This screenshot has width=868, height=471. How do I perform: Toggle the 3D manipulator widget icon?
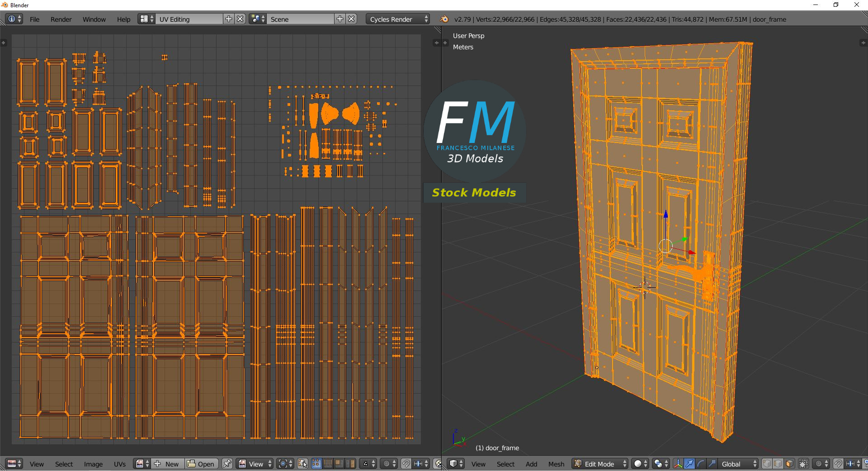click(x=678, y=464)
